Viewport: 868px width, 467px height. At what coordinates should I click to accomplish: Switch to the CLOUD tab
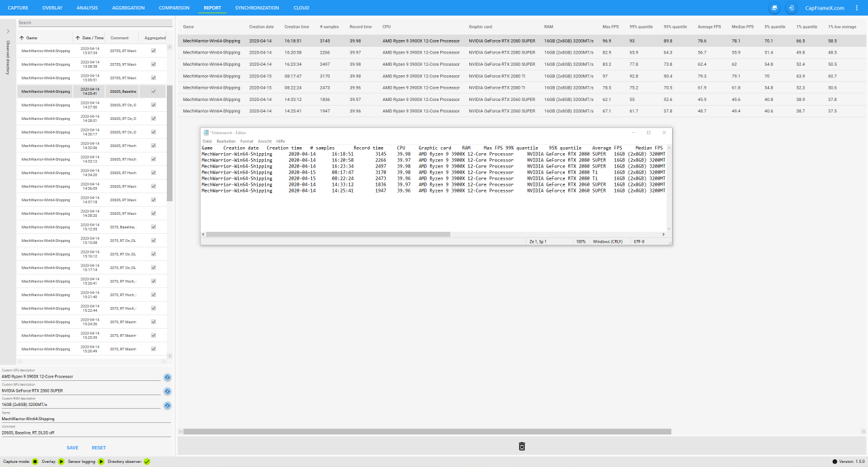click(301, 7)
